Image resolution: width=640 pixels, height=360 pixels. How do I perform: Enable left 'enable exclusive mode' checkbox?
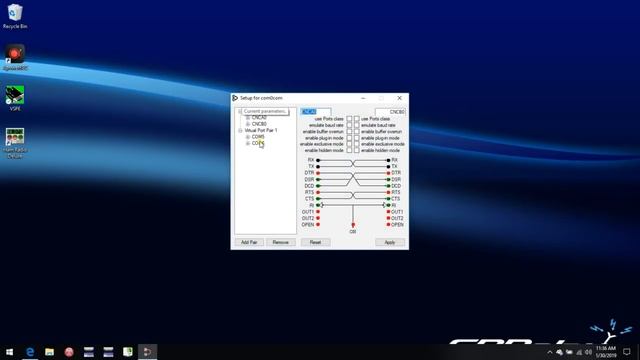(x=349, y=144)
